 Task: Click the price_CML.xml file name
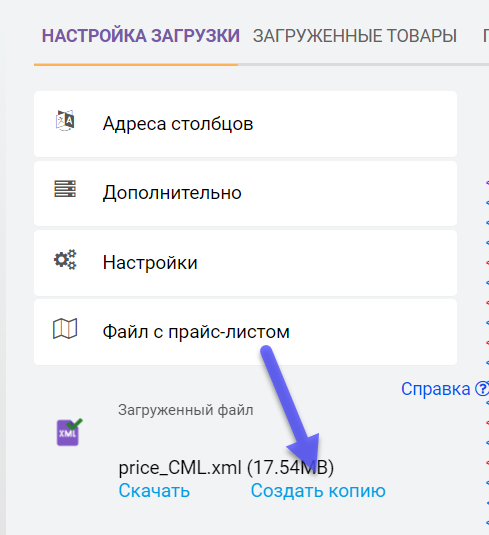click(180, 467)
